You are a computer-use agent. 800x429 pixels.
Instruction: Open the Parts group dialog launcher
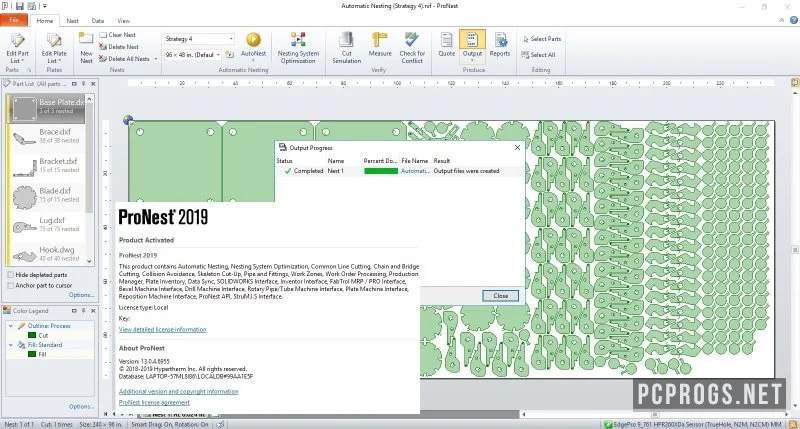point(29,70)
